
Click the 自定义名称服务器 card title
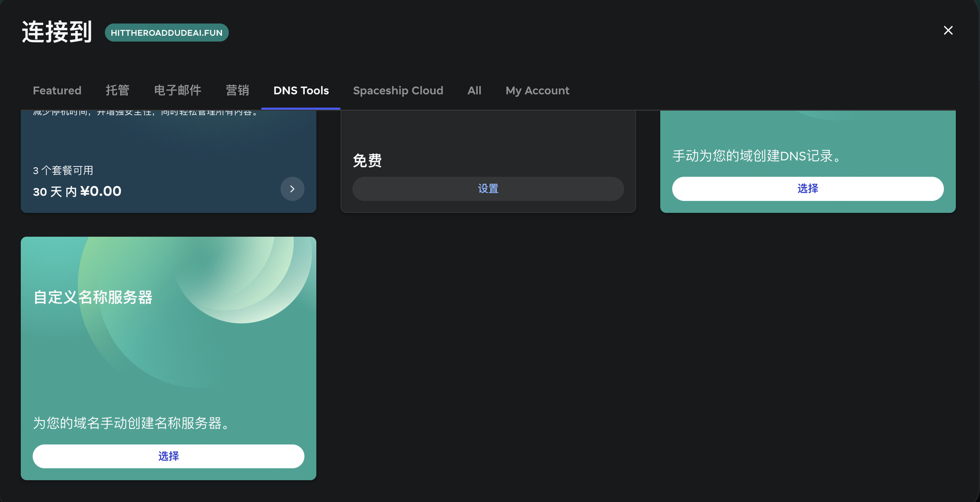pyautogui.click(x=93, y=298)
